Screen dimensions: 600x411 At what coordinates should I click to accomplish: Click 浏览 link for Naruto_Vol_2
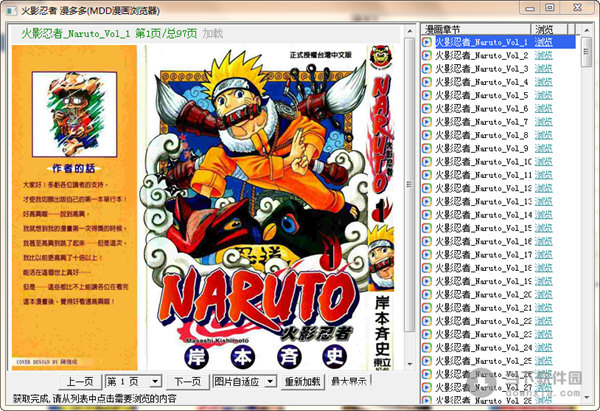click(543, 55)
